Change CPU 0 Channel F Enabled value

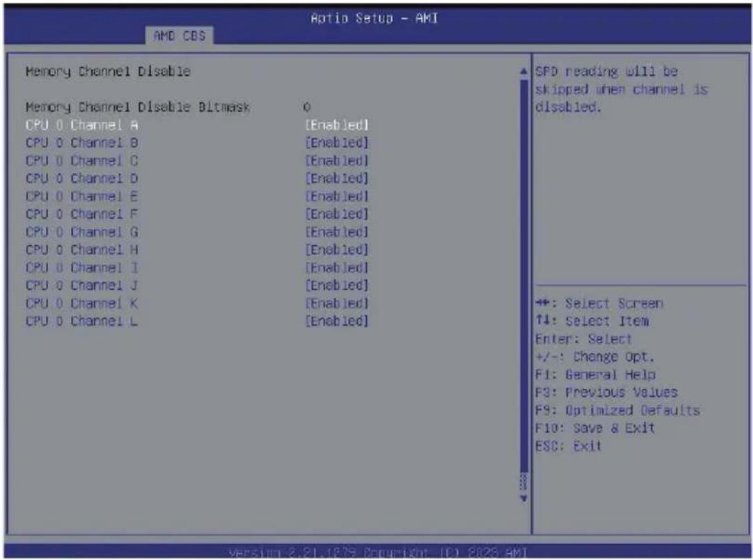(x=337, y=214)
